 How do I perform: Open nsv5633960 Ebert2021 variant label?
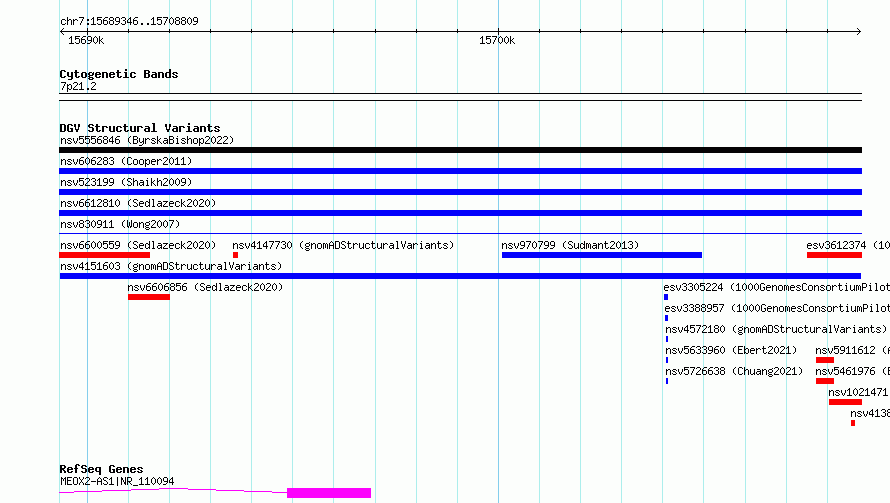[x=731, y=350]
